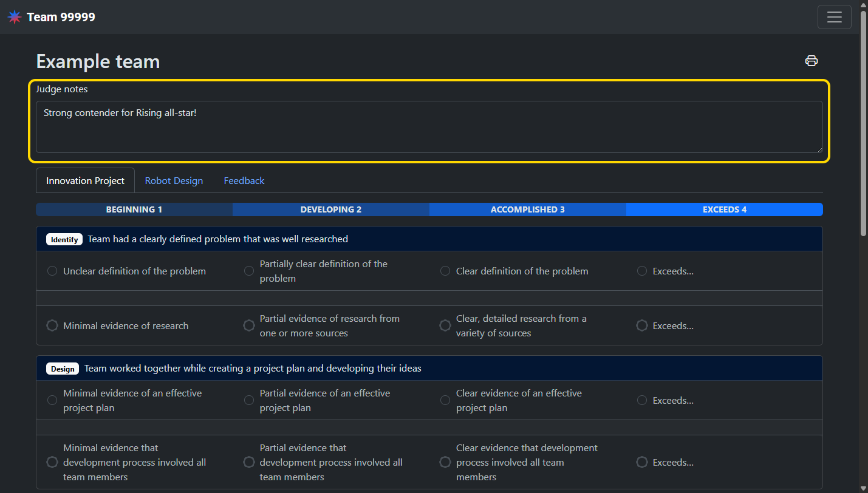Click the Team 99999 brand link
Viewport: 868px width, 493px height.
(x=61, y=17)
